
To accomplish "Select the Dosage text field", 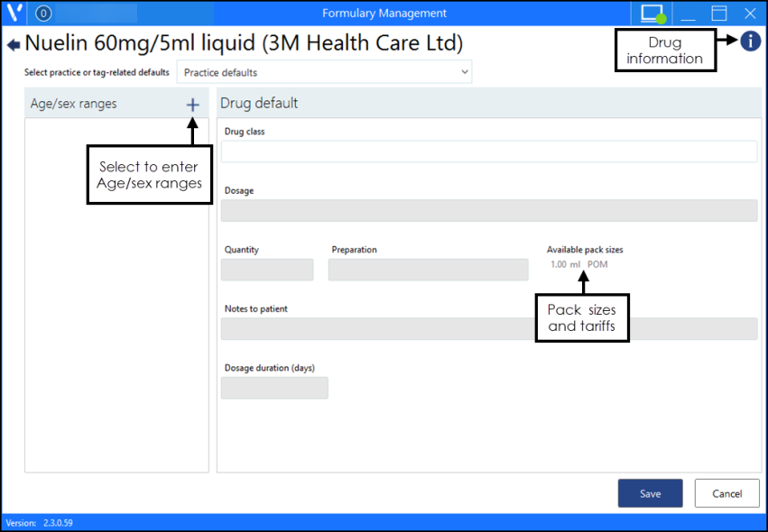I will click(x=488, y=211).
